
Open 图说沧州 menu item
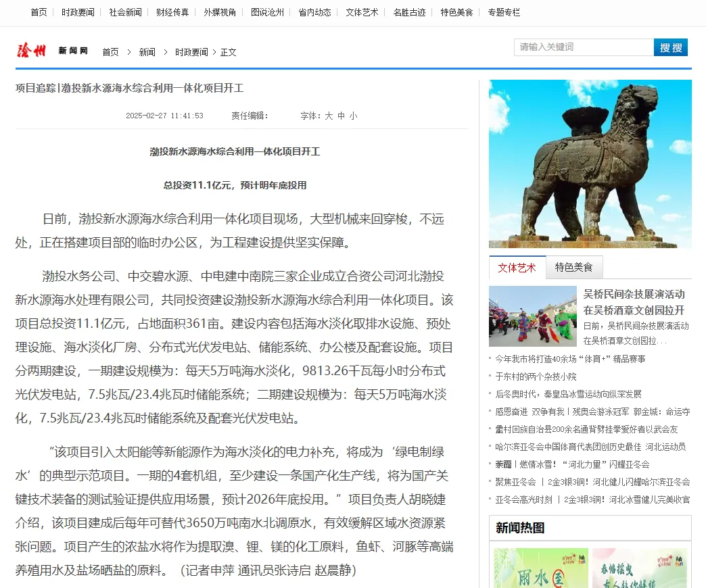point(267,12)
